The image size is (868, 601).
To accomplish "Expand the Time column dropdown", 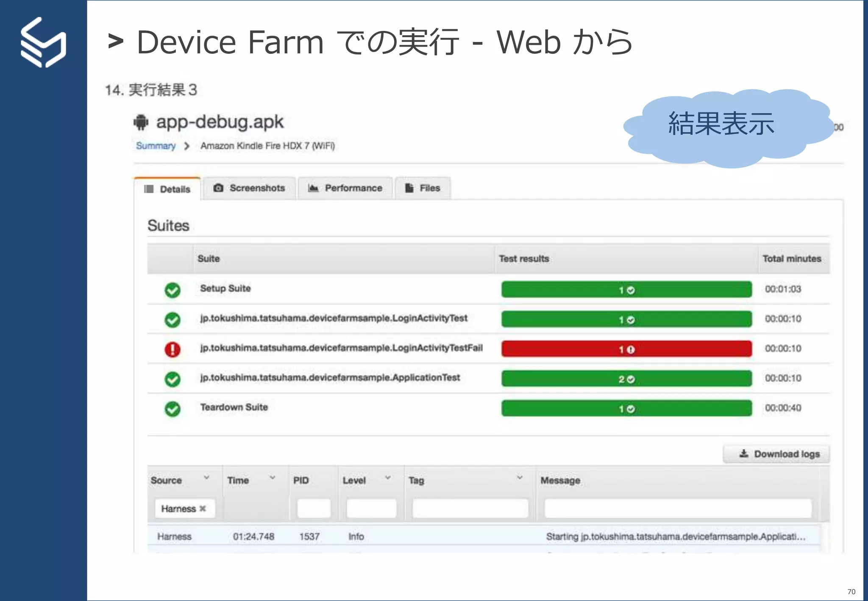I will pos(273,478).
